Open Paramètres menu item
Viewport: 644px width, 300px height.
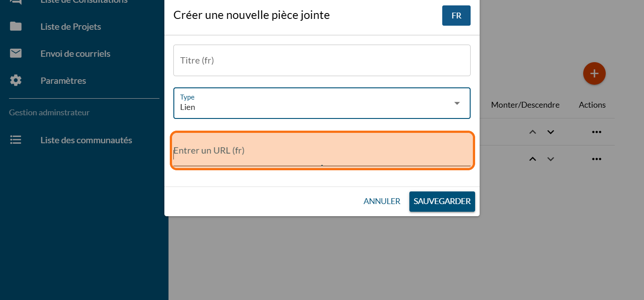point(63,81)
